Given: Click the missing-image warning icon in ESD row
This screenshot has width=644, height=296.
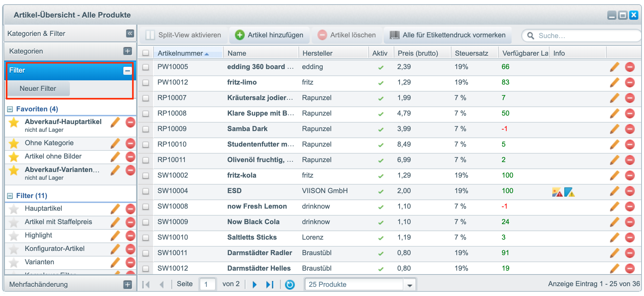Looking at the screenshot, I should pos(557,192).
